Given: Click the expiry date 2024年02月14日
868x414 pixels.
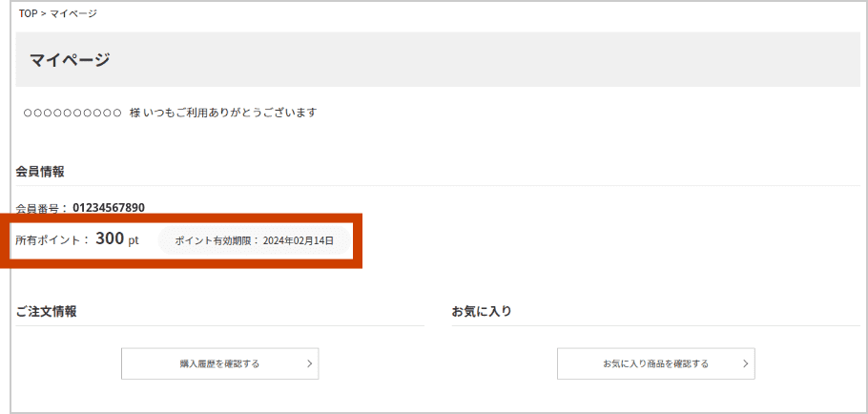Looking at the screenshot, I should click(x=298, y=240).
